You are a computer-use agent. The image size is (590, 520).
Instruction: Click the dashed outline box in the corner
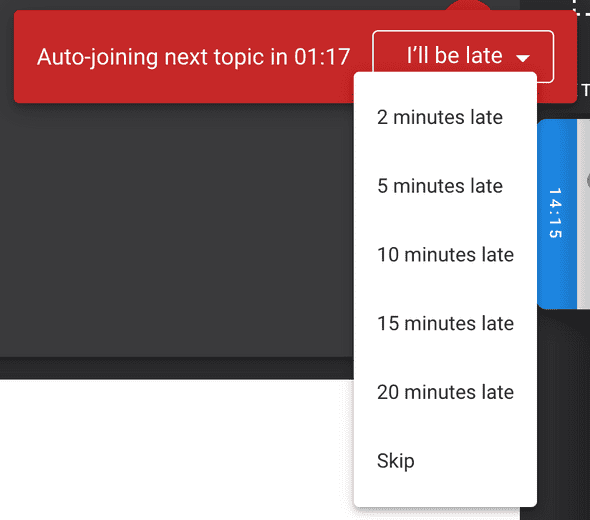point(581,8)
